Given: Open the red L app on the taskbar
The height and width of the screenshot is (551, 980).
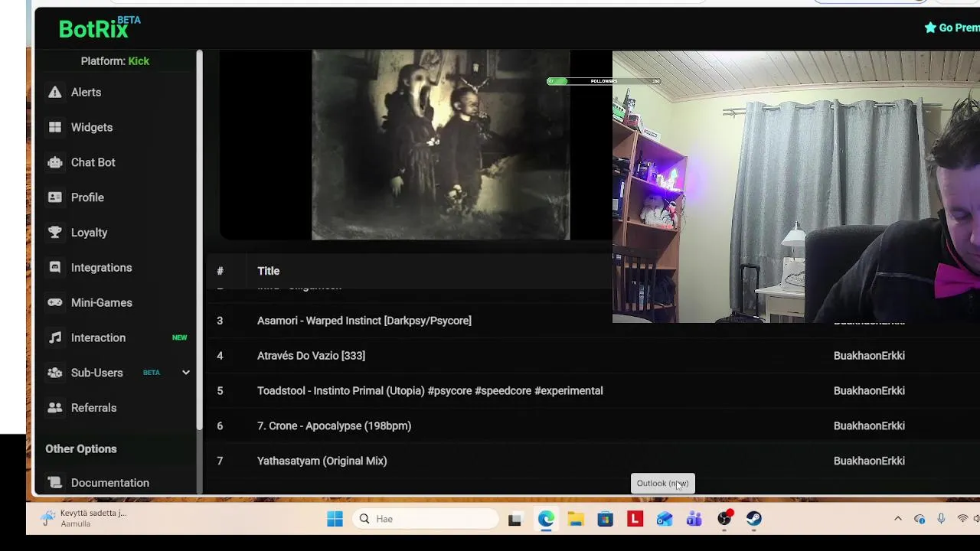Looking at the screenshot, I should tap(635, 519).
